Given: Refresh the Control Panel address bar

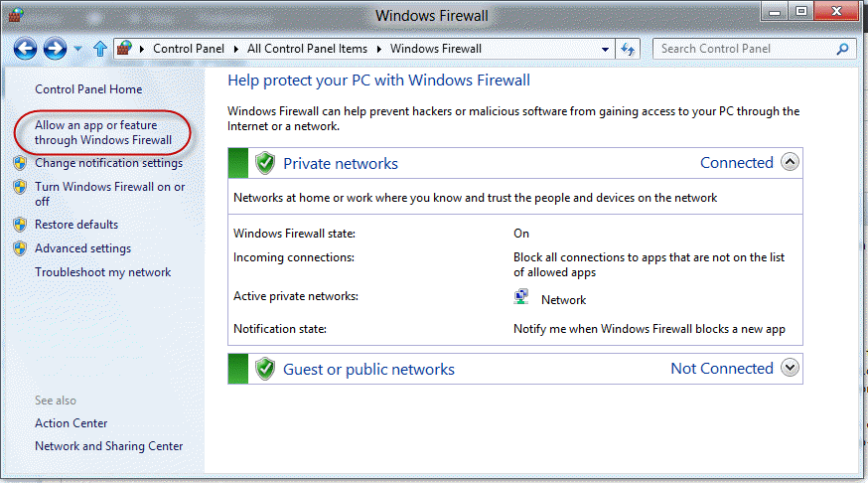Looking at the screenshot, I should coord(628,50).
